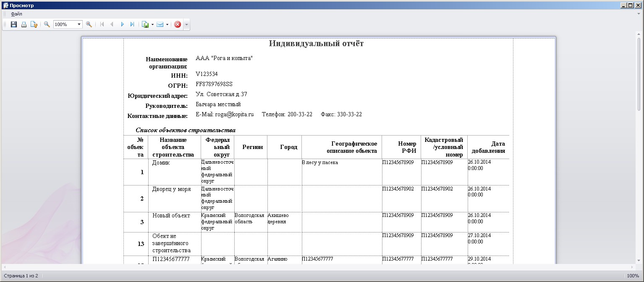
Task: Click the Zoom Out magnifier icon
Action: tap(47, 24)
